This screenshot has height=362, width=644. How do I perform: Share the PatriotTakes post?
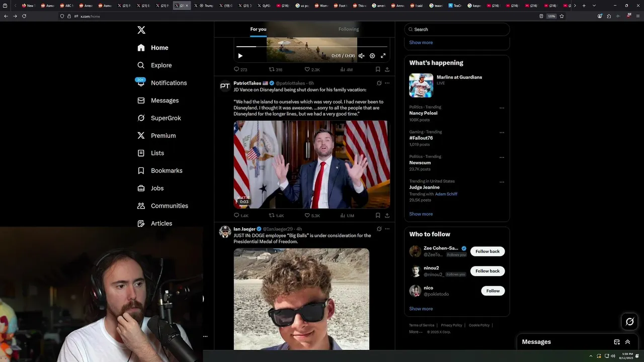pyautogui.click(x=387, y=216)
